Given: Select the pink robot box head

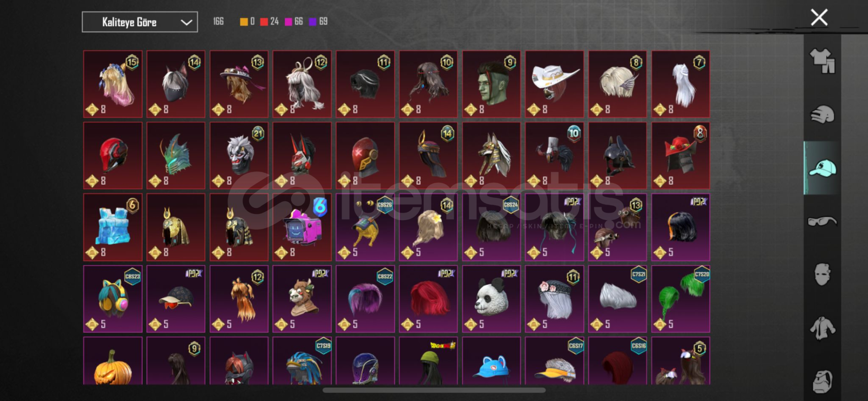Looking at the screenshot, I should pos(302,227).
